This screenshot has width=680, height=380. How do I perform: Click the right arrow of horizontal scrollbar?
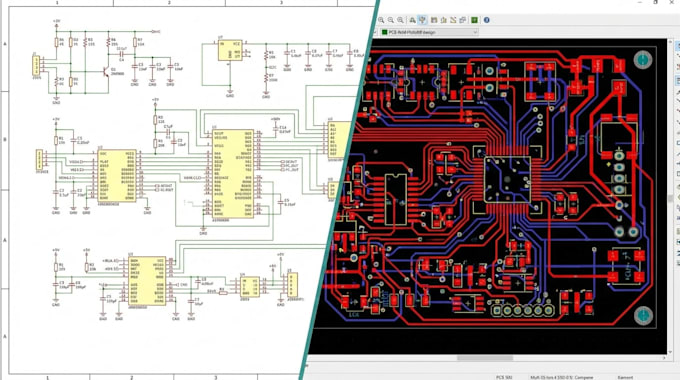664,358
